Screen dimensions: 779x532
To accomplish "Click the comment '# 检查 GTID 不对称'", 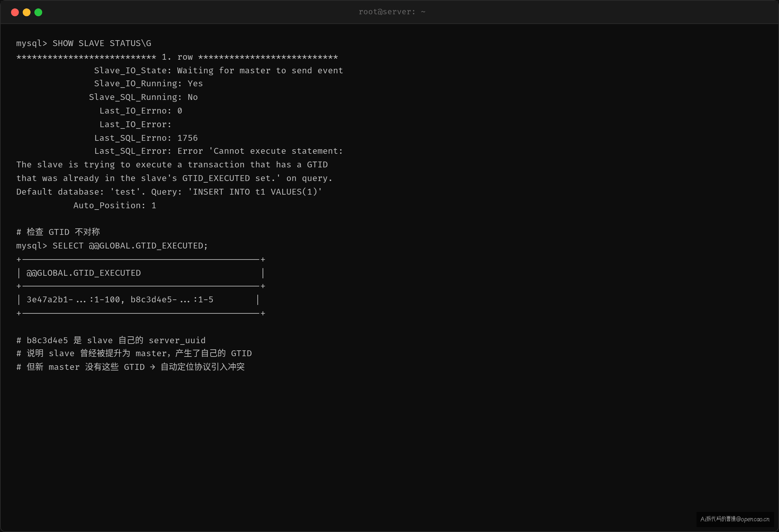I will point(58,232).
